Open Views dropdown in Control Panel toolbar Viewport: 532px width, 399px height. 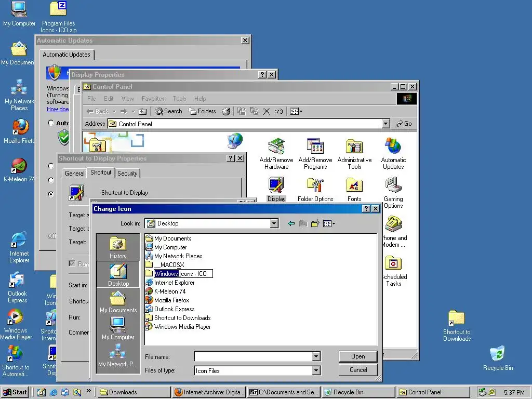296,111
